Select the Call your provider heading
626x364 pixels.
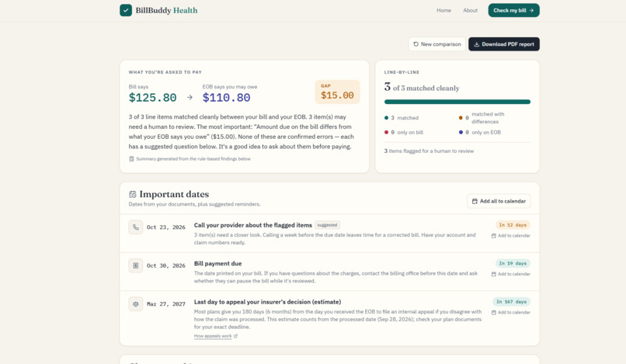[x=252, y=225]
